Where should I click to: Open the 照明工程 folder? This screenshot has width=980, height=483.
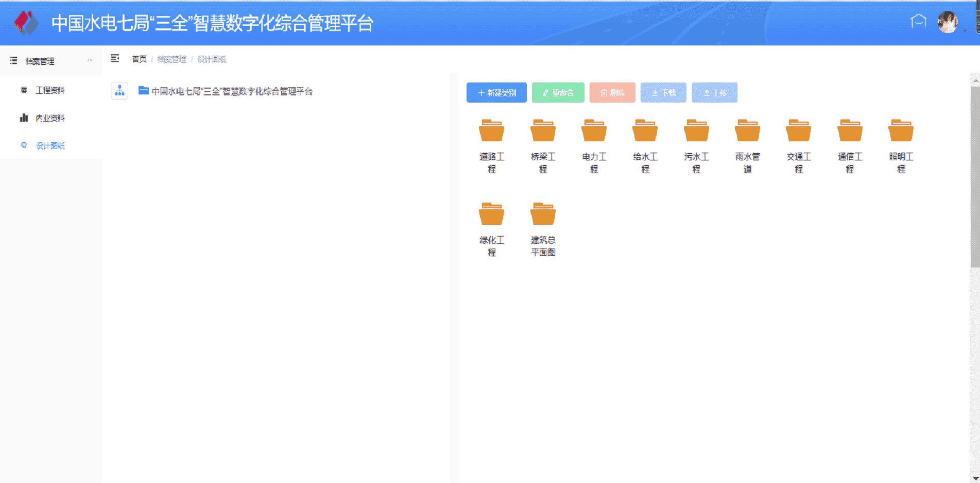pyautogui.click(x=901, y=131)
